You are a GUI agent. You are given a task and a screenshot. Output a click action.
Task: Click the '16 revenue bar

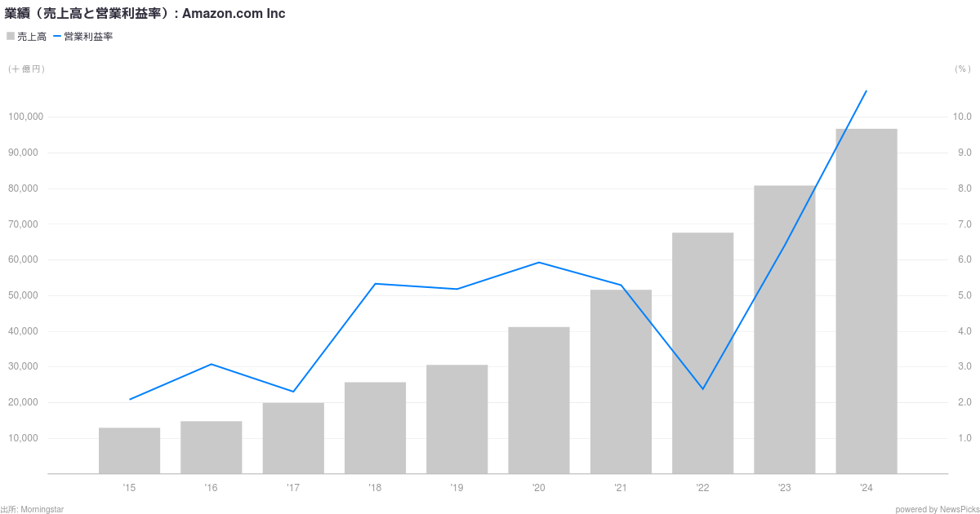pos(212,447)
